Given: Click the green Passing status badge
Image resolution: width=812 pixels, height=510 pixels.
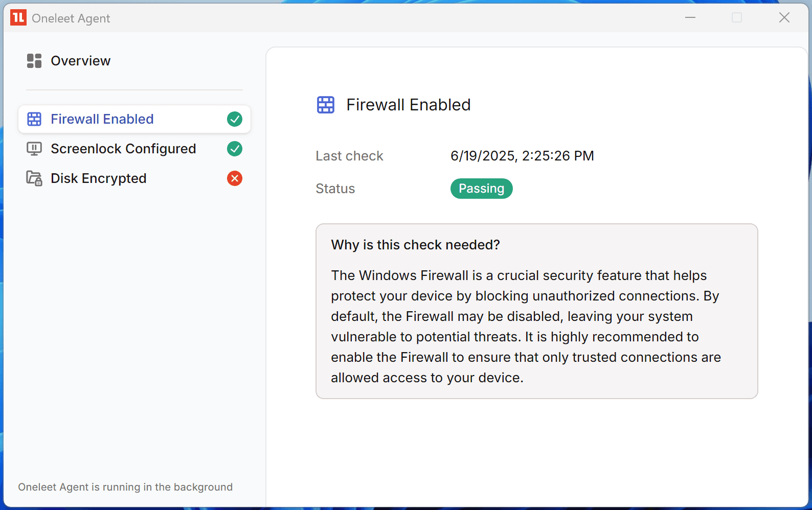Looking at the screenshot, I should [481, 189].
